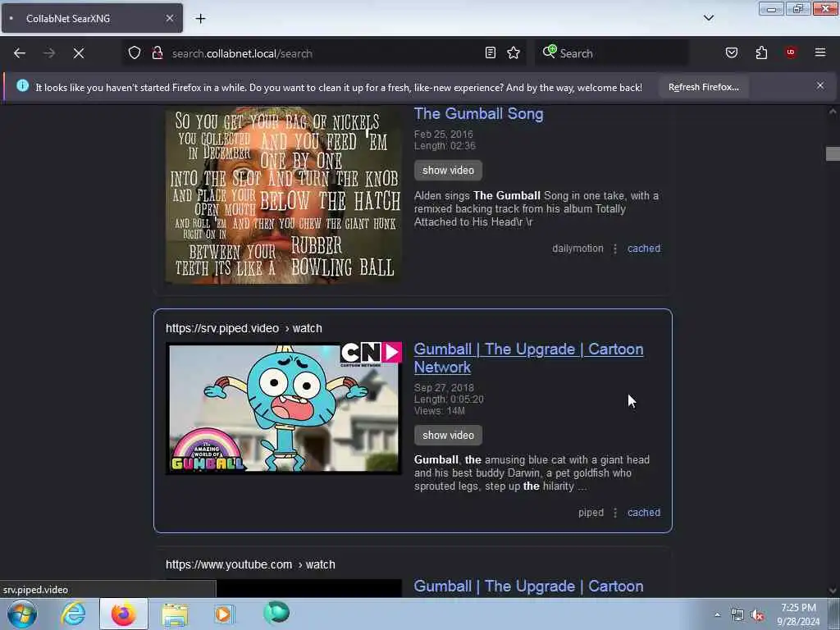Click the Refresh Firefox... button
Screen dimensions: 840x630
(x=703, y=87)
